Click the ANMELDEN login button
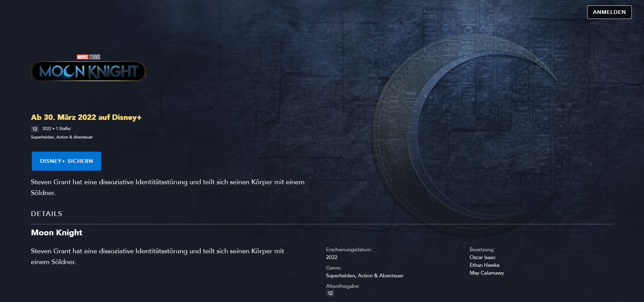Viewport: 644px width, 302px height. click(609, 12)
